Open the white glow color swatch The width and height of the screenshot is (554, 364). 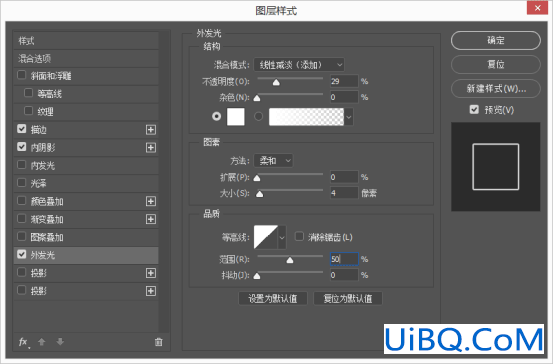[x=236, y=117]
